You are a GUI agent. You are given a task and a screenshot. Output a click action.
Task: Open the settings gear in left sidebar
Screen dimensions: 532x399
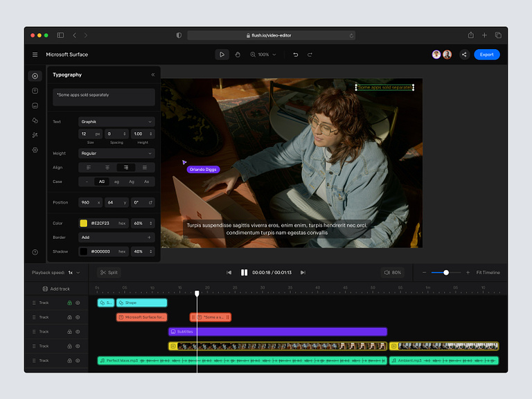[x=35, y=150]
